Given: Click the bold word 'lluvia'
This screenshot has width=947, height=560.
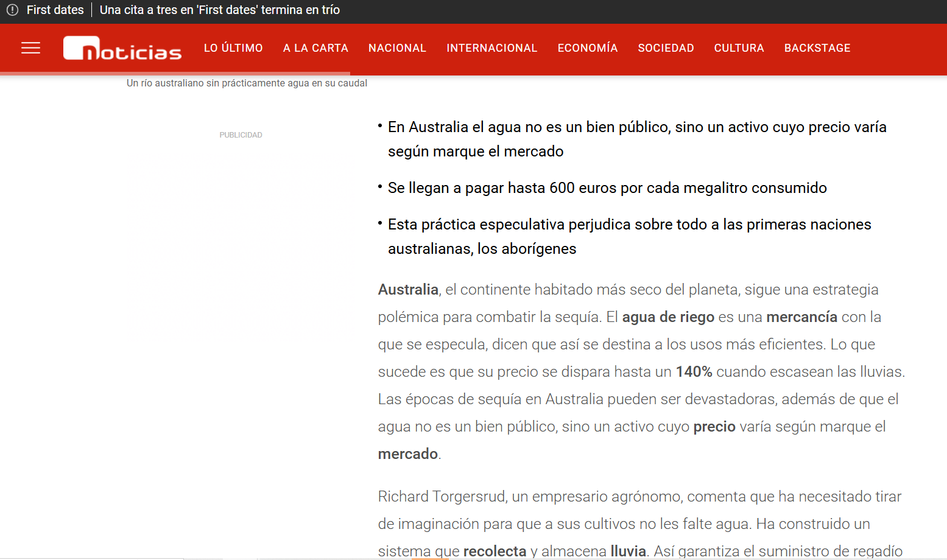Looking at the screenshot, I should coord(628,551).
